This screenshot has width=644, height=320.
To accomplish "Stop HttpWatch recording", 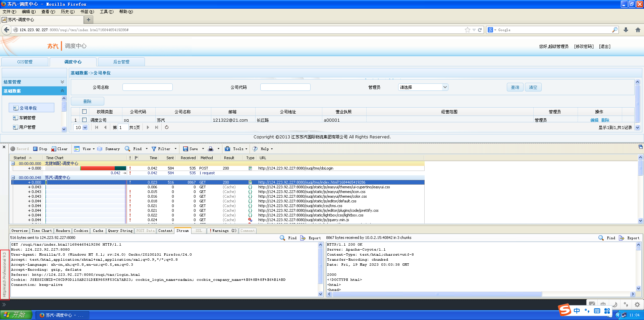I will click(40, 149).
